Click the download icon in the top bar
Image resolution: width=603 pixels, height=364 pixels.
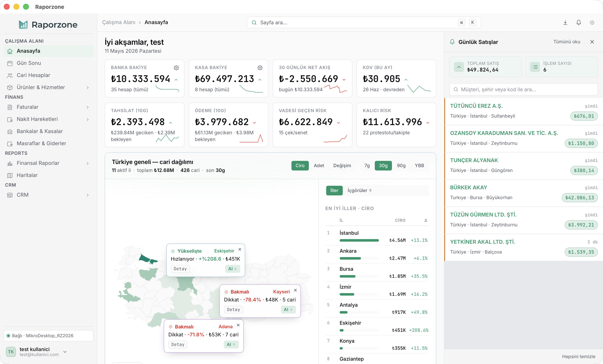565,23
